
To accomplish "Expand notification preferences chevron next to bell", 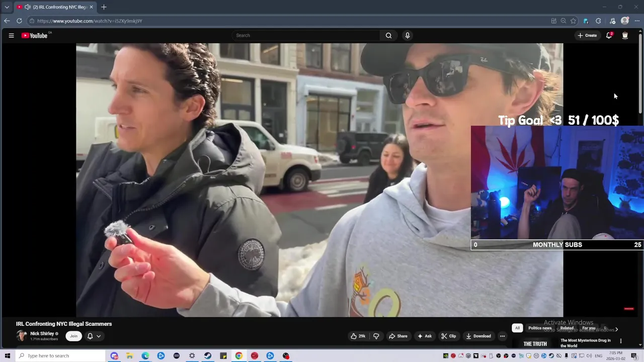I will (x=99, y=336).
